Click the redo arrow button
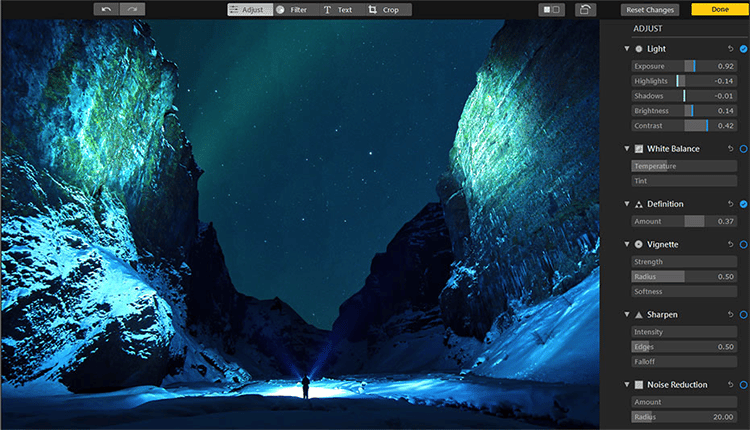Screen dimensions: 750x430 [x=132, y=9]
